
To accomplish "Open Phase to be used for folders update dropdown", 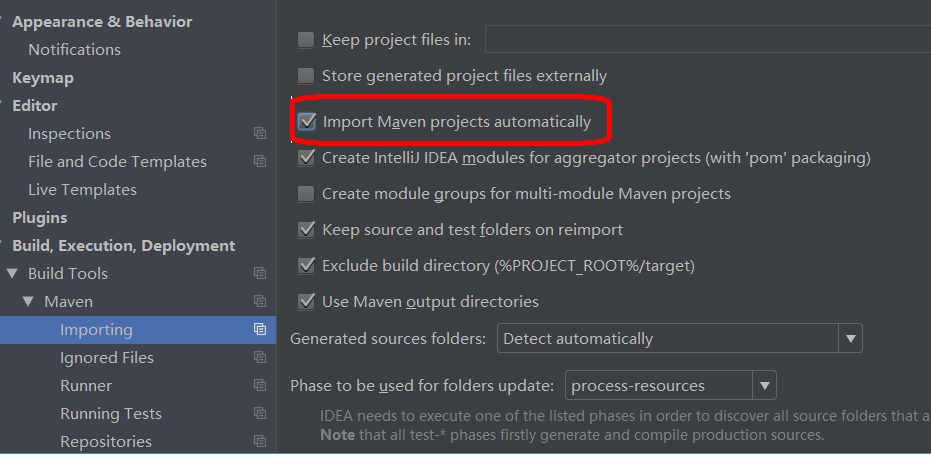I will [x=670, y=386].
